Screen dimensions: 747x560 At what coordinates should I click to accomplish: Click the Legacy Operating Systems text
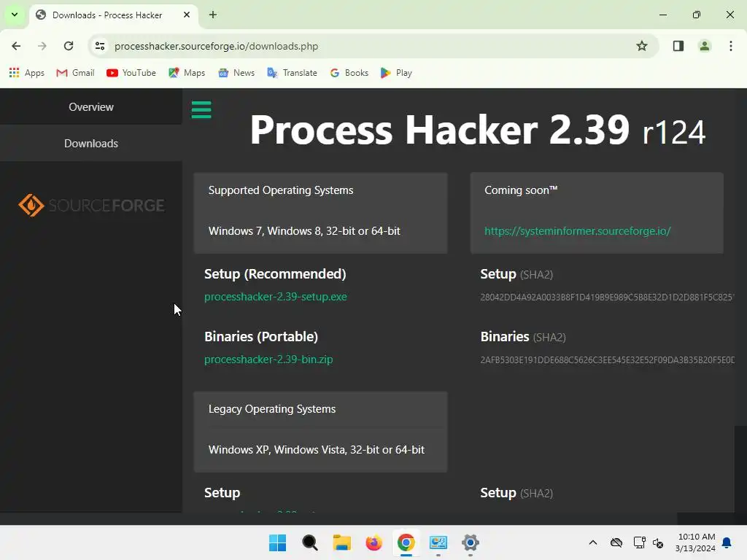coord(272,409)
